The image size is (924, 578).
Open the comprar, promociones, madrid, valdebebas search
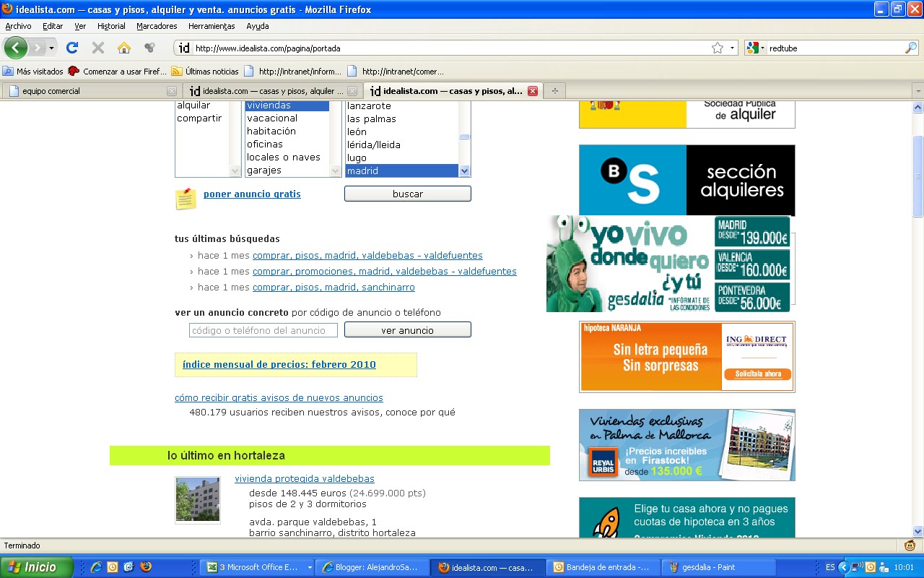[x=385, y=272]
